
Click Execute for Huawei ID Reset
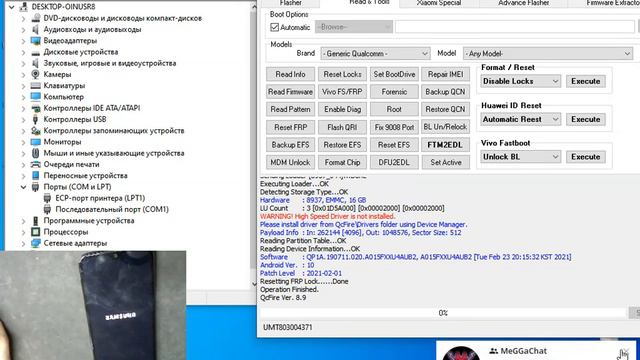[585, 119]
